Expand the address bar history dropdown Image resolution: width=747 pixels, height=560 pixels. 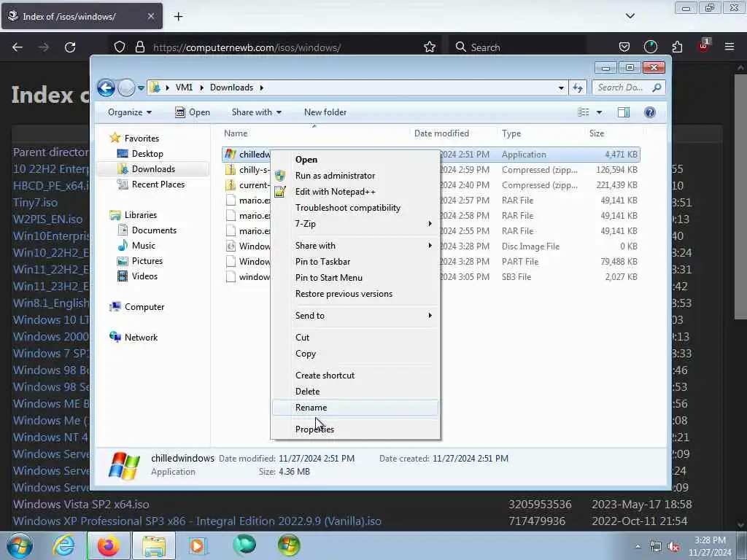[x=561, y=87]
